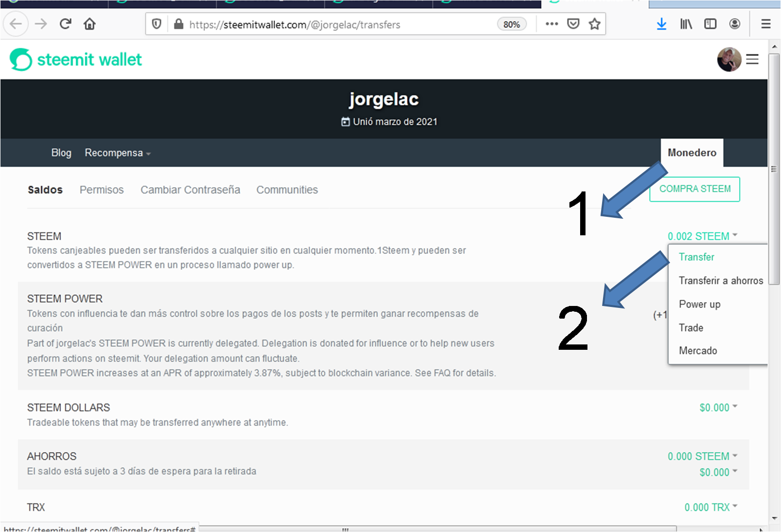Select Trade menu entry
This screenshot has width=781, height=532.
[691, 328]
